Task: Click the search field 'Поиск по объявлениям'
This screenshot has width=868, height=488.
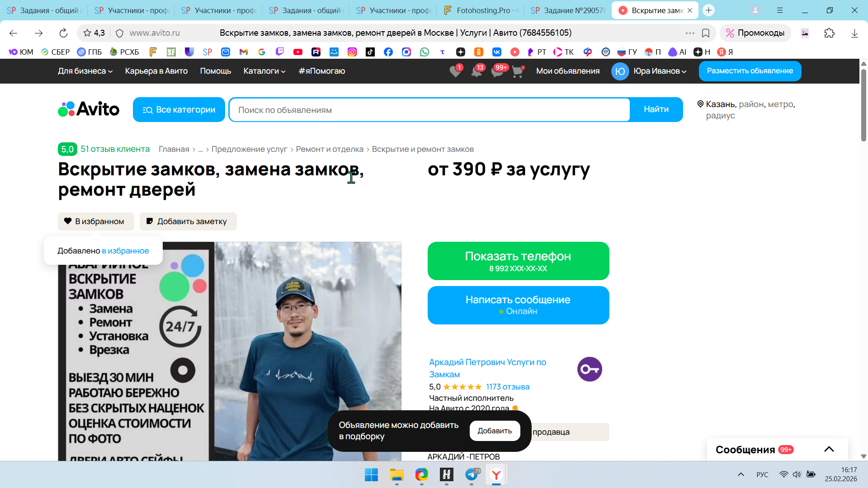Action: [x=429, y=110]
